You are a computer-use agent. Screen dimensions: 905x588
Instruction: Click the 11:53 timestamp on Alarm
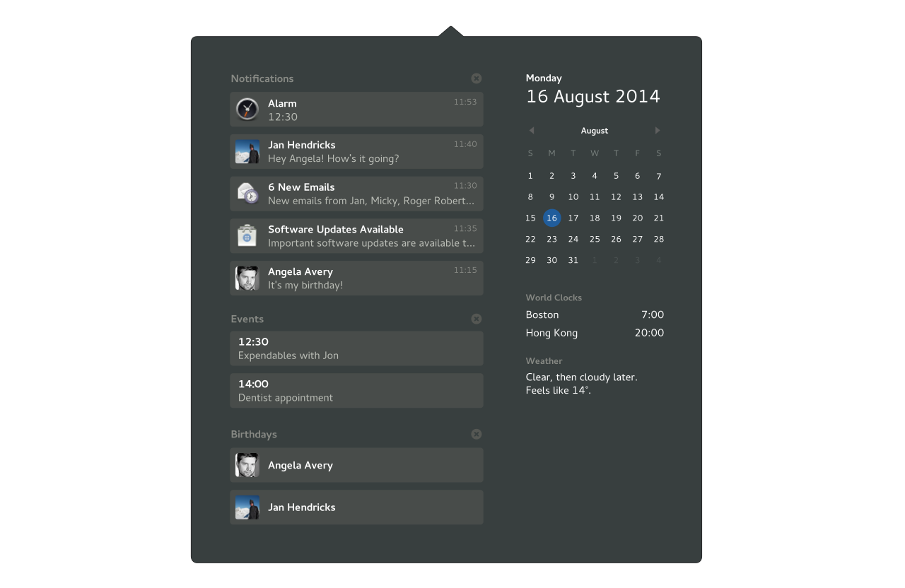pyautogui.click(x=465, y=102)
